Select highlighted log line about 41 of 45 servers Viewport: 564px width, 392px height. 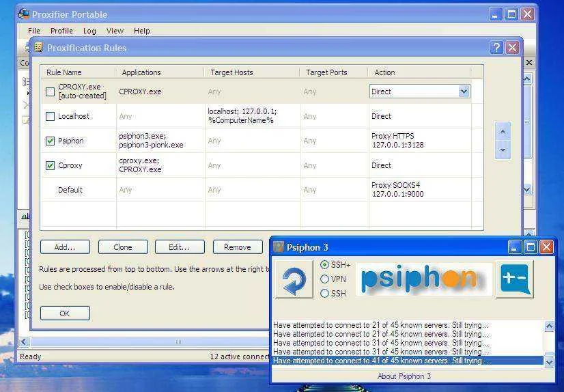408,361
